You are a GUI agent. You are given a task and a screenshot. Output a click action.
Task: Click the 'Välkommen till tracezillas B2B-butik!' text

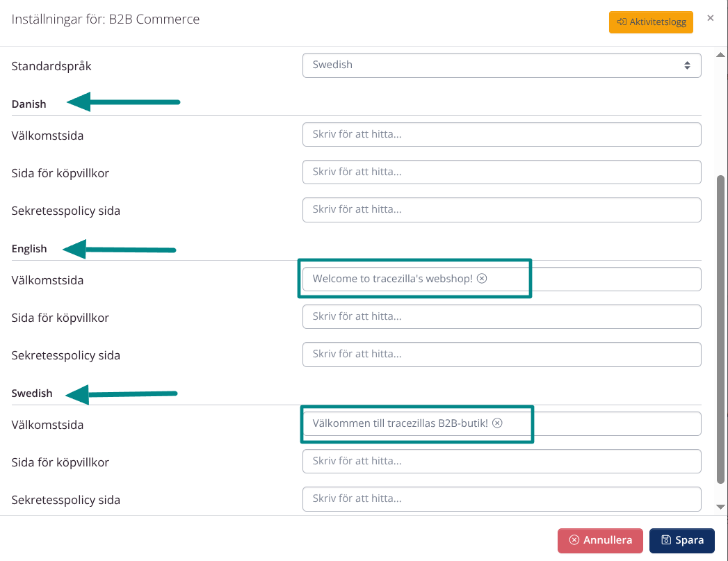click(x=400, y=423)
